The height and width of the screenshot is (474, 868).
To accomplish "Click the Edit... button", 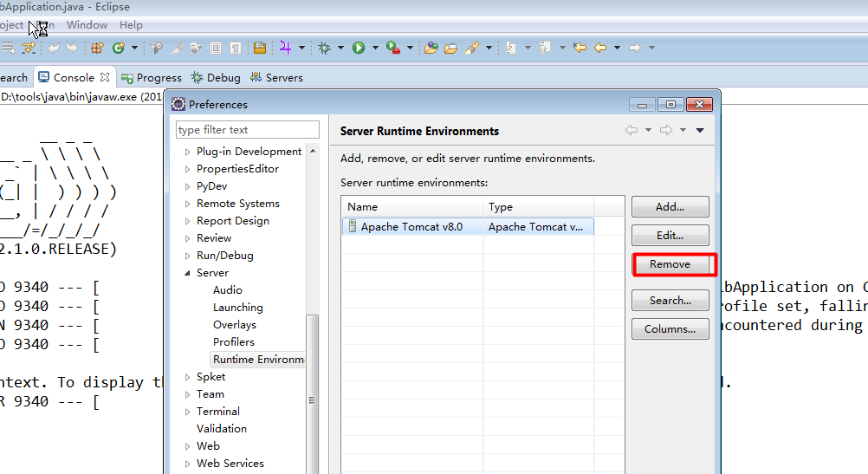I will 670,236.
